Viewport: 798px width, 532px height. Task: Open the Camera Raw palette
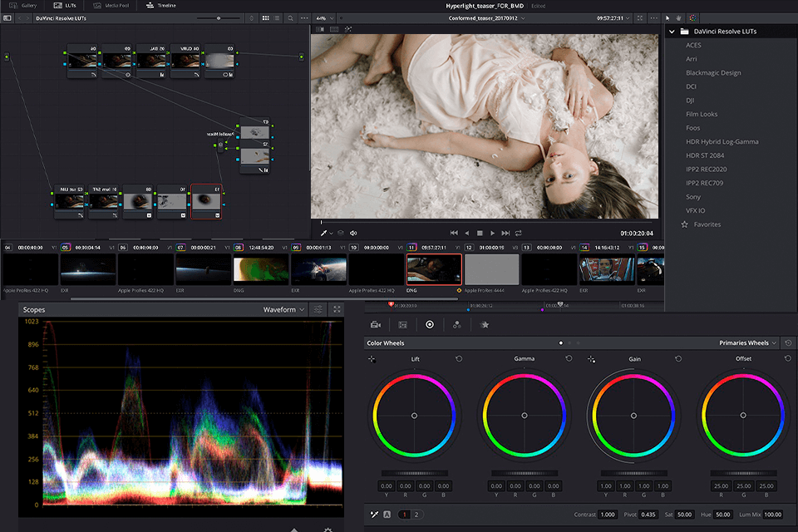(x=376, y=324)
